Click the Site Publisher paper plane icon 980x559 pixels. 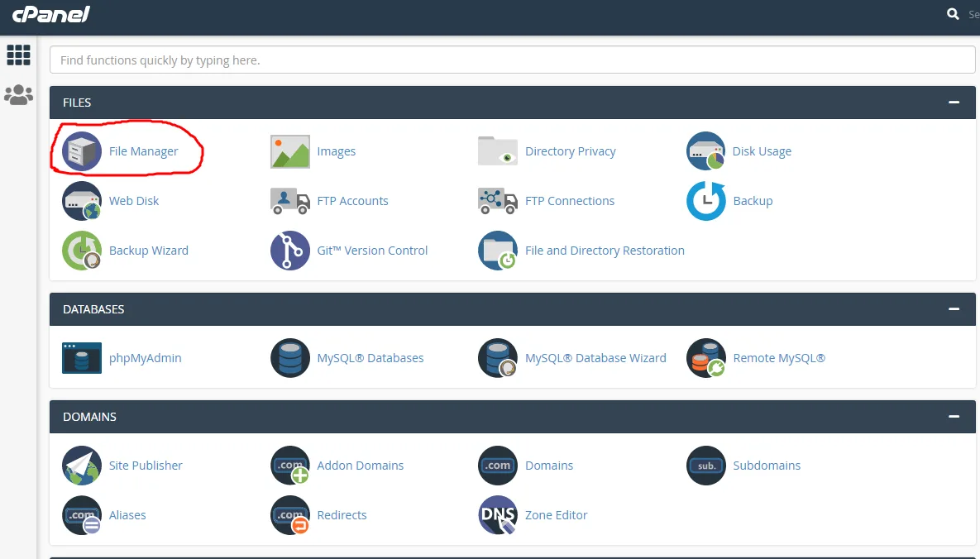[x=81, y=466]
